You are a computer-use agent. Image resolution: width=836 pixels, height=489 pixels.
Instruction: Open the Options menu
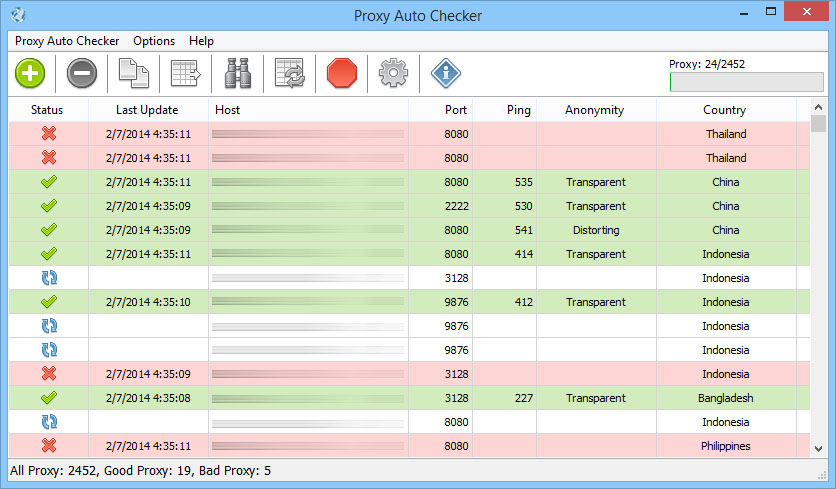click(x=154, y=41)
